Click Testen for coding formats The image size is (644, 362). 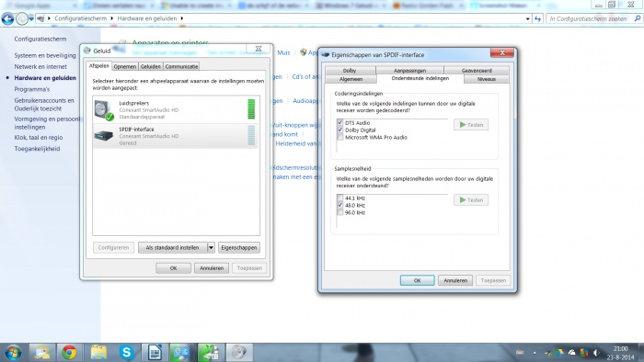pos(471,125)
